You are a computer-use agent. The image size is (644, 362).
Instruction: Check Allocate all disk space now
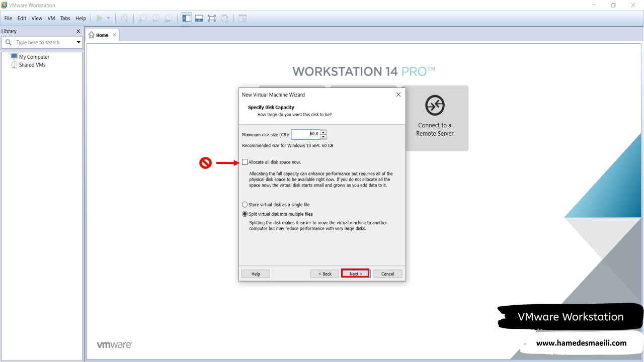point(245,162)
